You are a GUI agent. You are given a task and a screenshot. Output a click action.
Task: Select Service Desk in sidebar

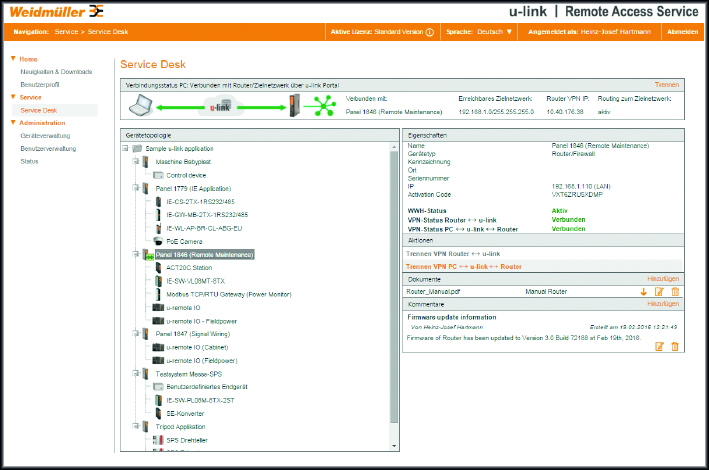coord(39,110)
